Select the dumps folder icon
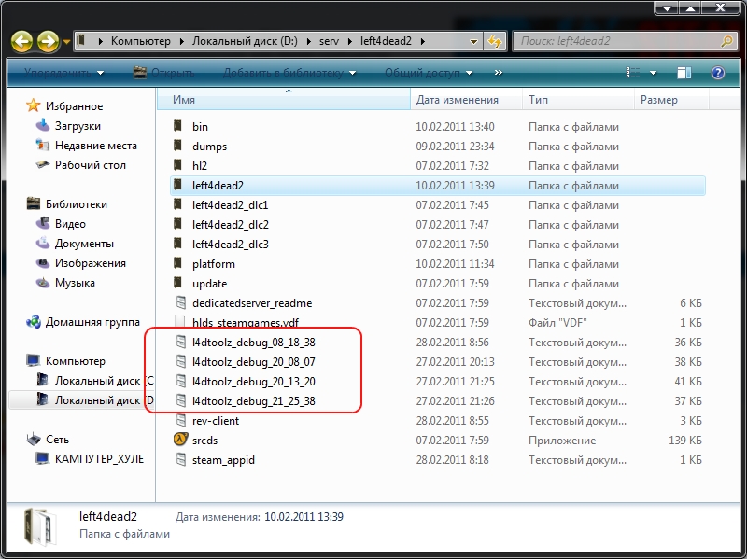This screenshot has width=747, height=560. coord(178,146)
